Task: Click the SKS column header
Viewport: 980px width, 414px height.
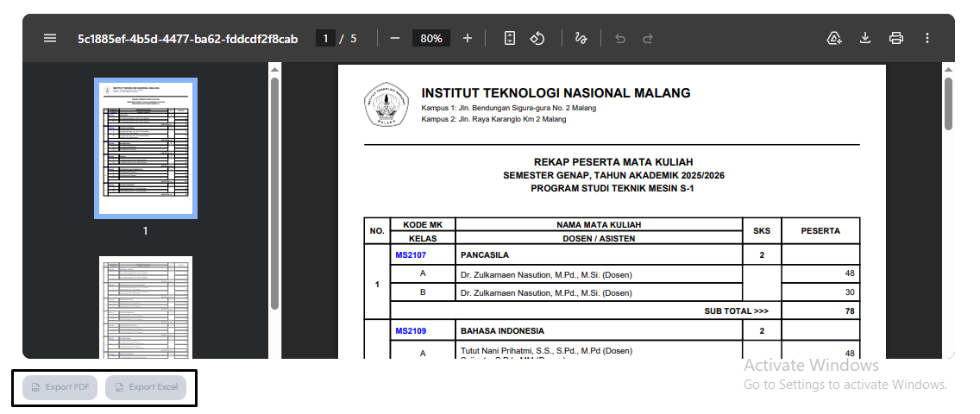Action: (762, 231)
